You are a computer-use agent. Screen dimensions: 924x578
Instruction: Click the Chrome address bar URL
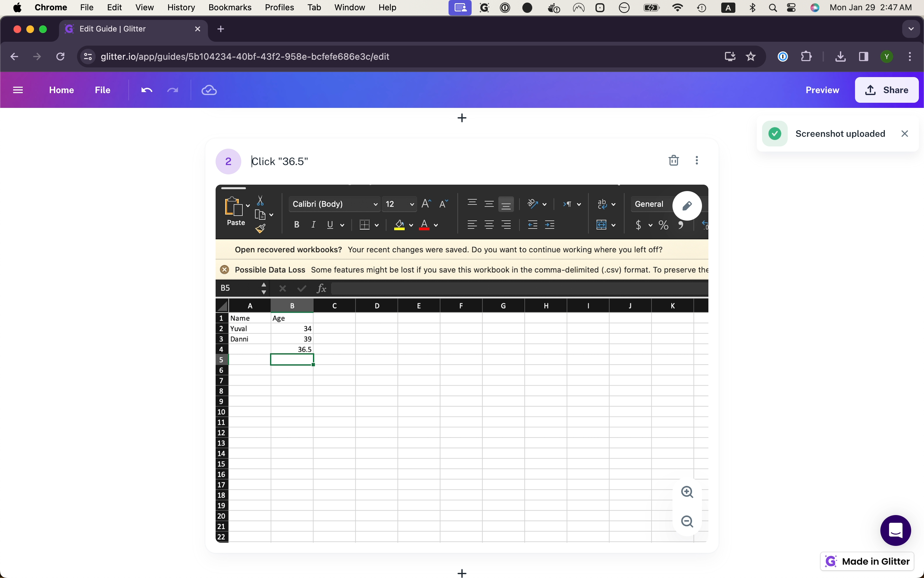[245, 57]
